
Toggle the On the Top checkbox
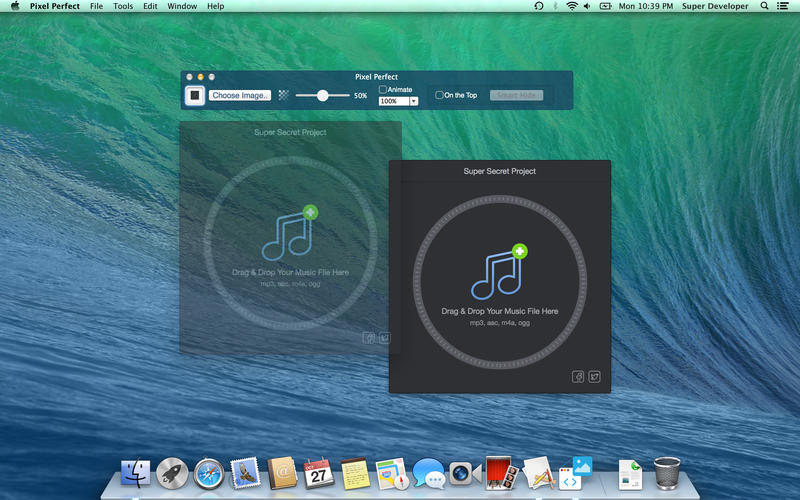[x=439, y=96]
